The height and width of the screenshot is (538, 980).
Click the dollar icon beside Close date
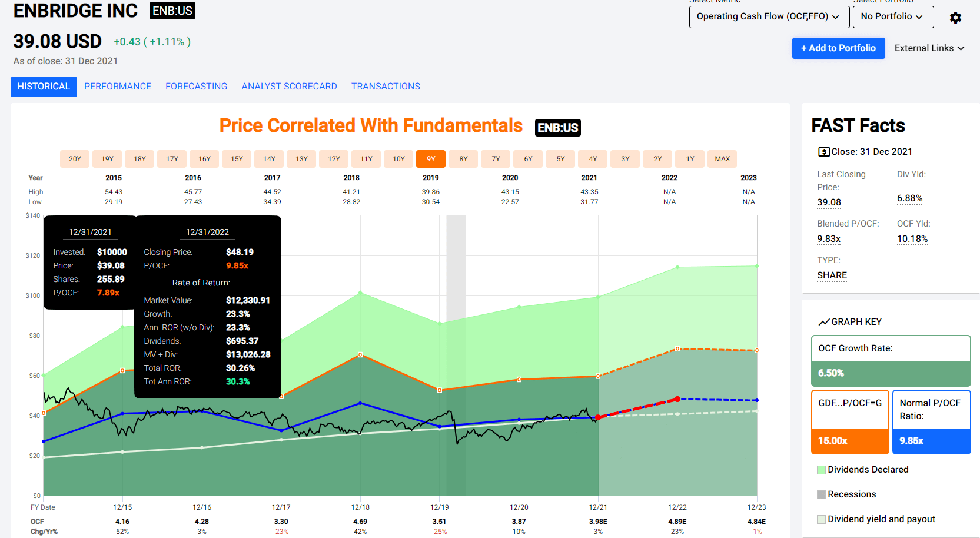click(823, 152)
